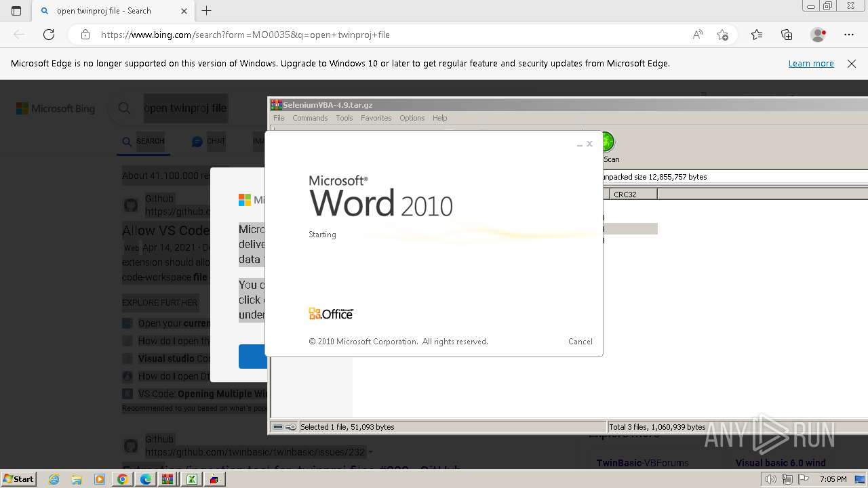
Task: Close the 'open twinproj file' browser tab
Action: (x=184, y=11)
